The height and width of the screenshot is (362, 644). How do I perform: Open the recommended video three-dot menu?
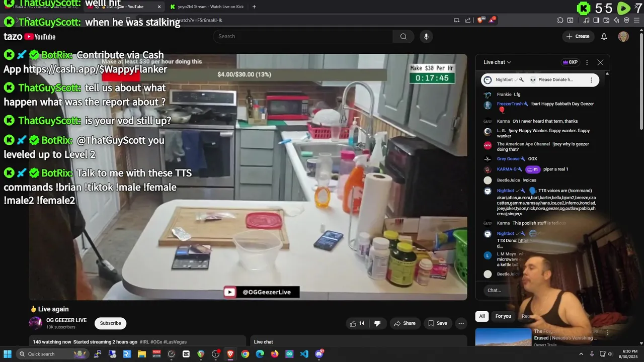pos(607,332)
